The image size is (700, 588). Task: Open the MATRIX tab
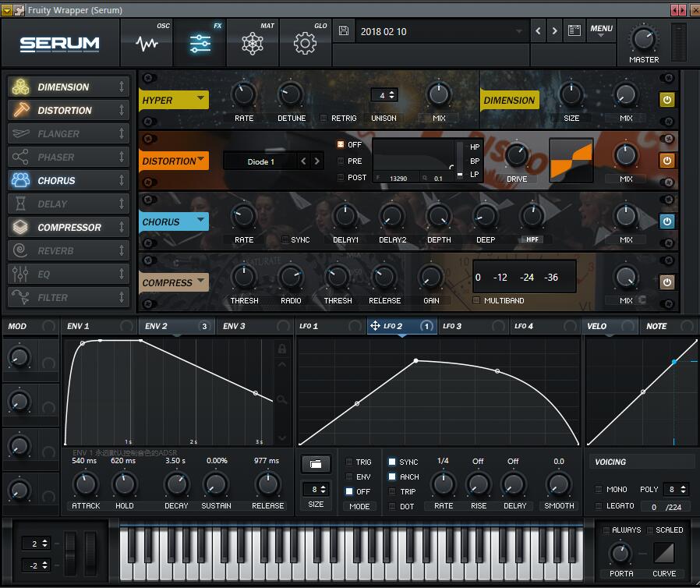click(253, 42)
